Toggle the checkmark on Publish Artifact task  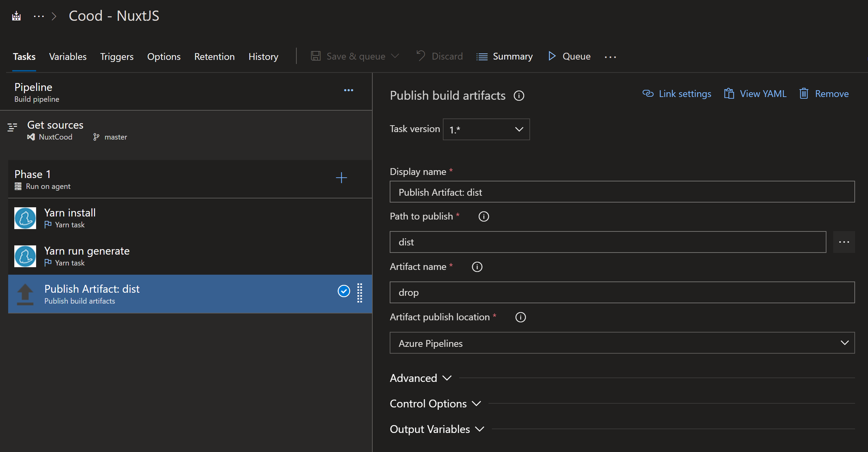(x=344, y=291)
